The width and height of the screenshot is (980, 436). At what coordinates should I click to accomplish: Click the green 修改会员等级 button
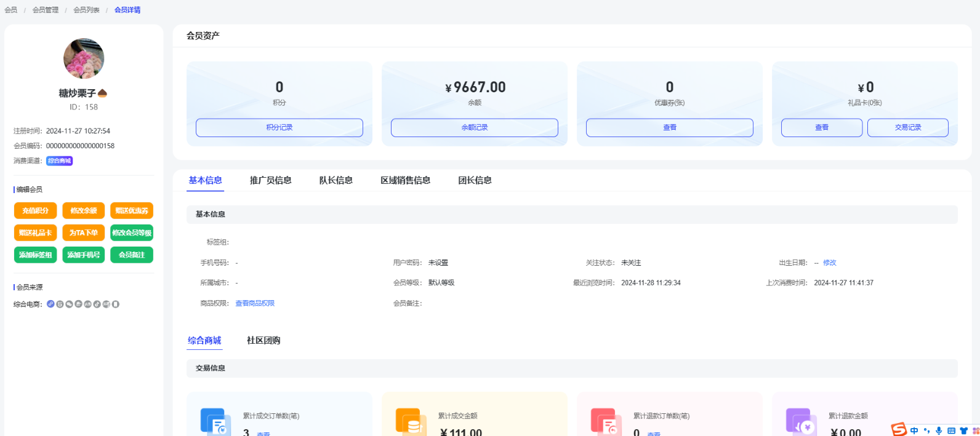click(x=132, y=232)
